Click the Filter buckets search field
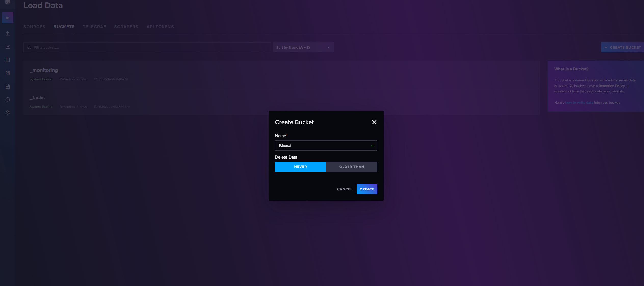The image size is (644, 286). tap(150, 48)
